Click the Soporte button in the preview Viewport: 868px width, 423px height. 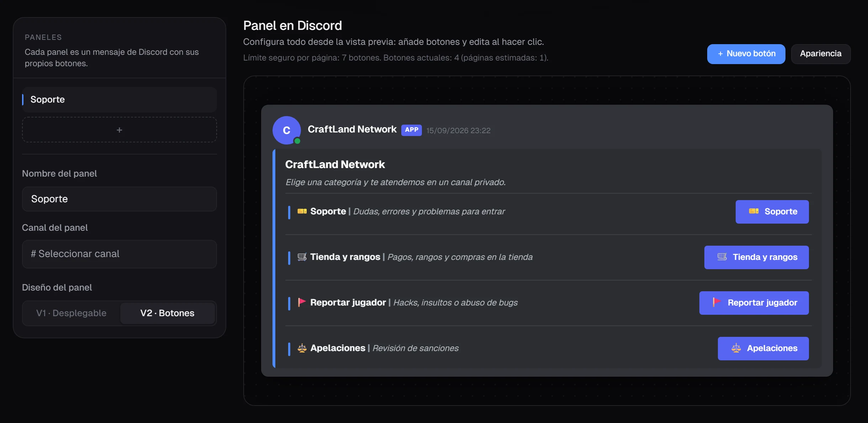point(772,212)
